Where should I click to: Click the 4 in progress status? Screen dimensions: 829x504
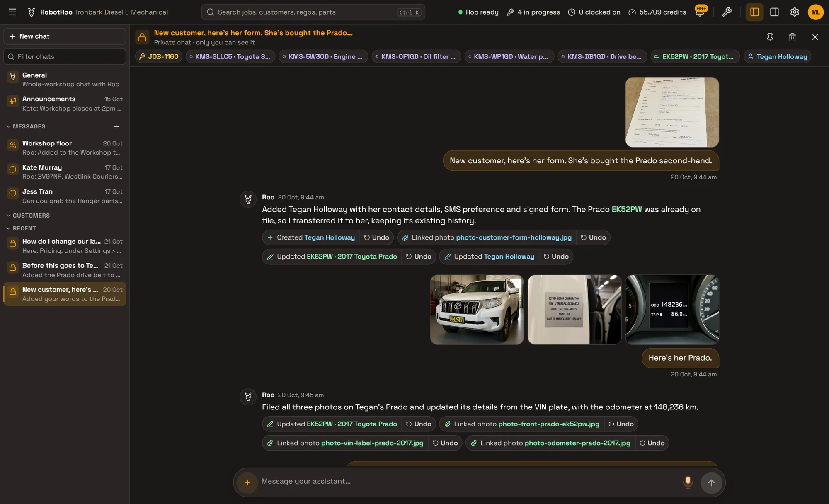533,12
